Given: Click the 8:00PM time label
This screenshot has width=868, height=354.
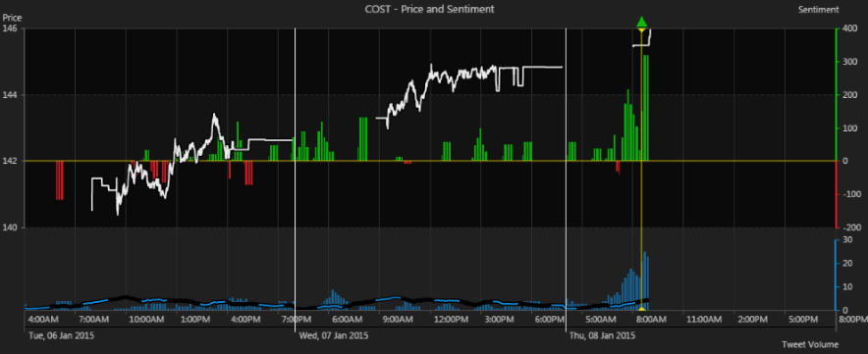Looking at the screenshot, I should (852, 319).
